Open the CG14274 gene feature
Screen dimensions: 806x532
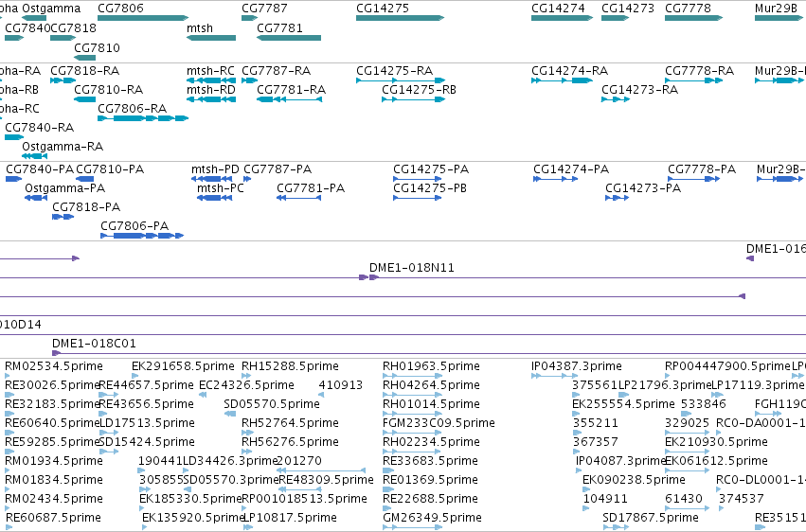[x=562, y=18]
